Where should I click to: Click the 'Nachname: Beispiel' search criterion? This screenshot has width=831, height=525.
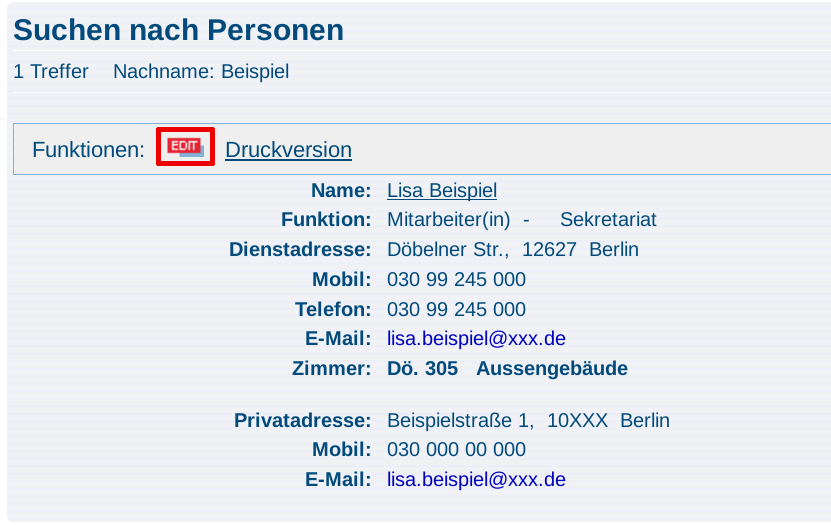(x=201, y=72)
